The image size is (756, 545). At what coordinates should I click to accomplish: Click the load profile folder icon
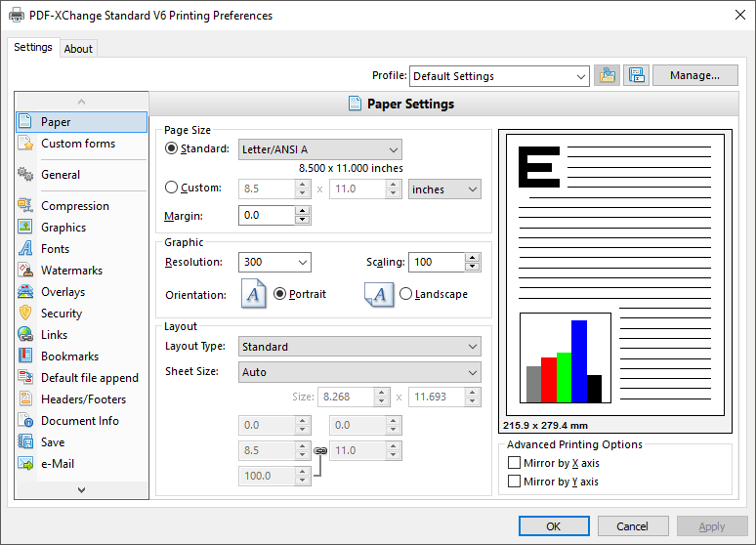(607, 76)
